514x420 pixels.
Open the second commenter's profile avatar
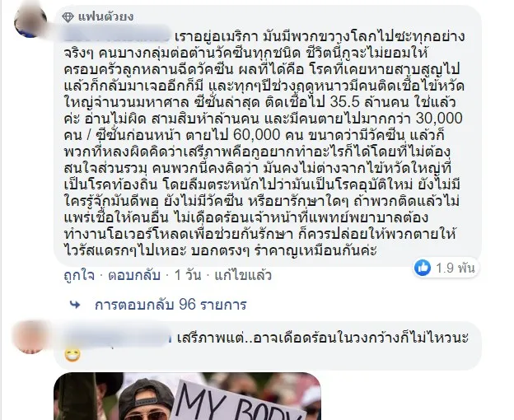[x=29, y=338]
